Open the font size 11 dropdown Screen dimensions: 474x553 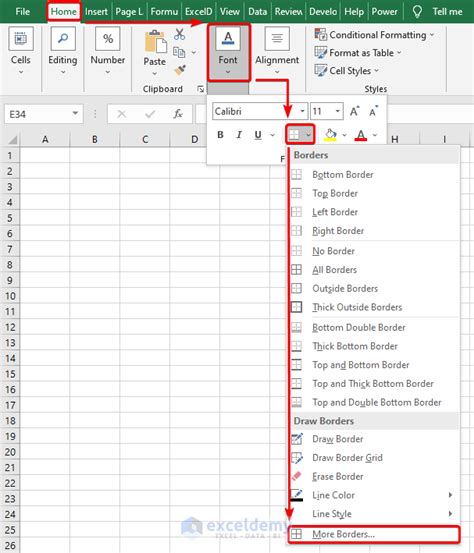pyautogui.click(x=338, y=111)
